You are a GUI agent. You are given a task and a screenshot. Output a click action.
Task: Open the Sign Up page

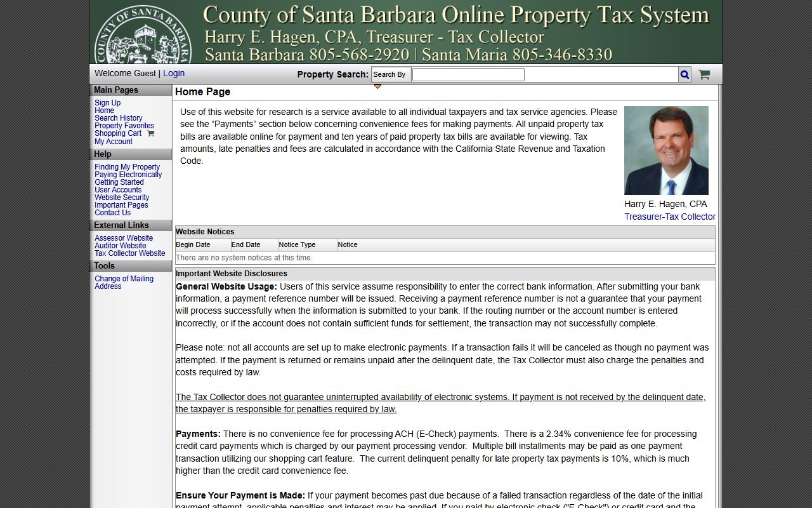(x=108, y=103)
